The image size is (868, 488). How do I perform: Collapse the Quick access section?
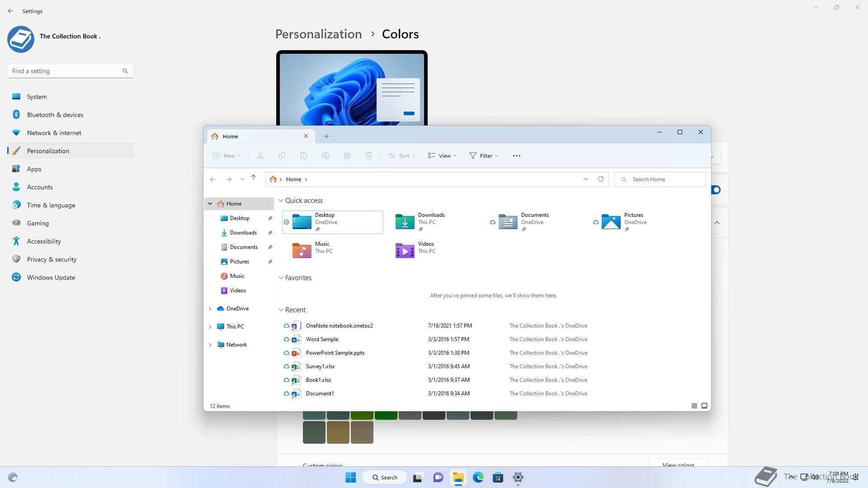click(x=281, y=201)
